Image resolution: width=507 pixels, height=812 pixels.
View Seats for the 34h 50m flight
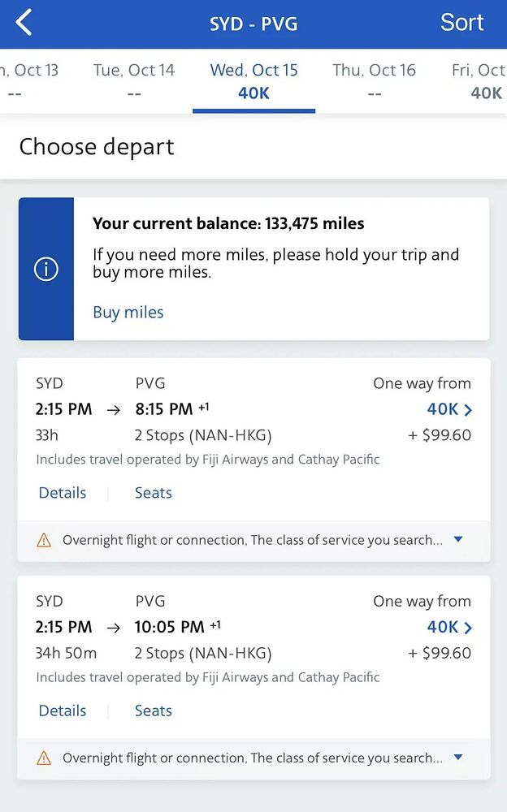coord(154,710)
